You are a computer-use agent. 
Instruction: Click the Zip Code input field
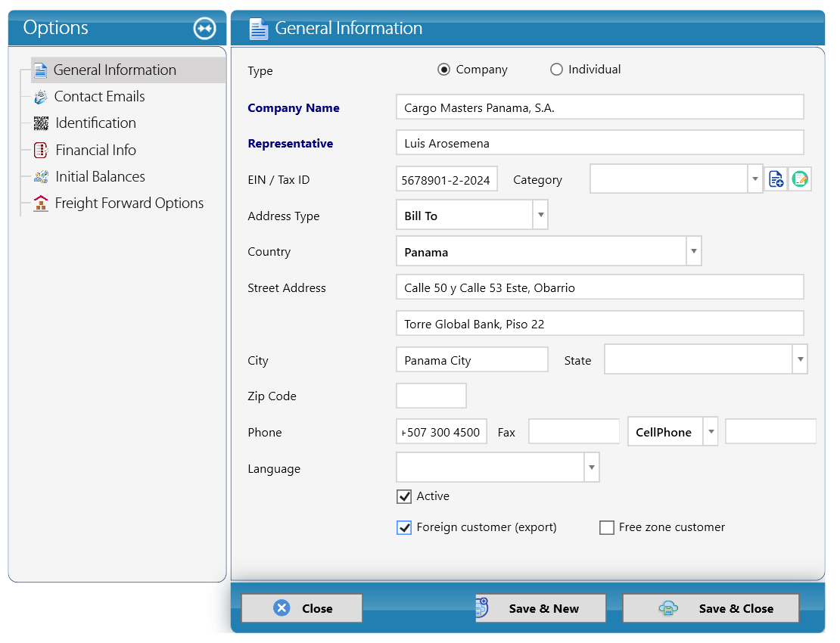coord(431,396)
